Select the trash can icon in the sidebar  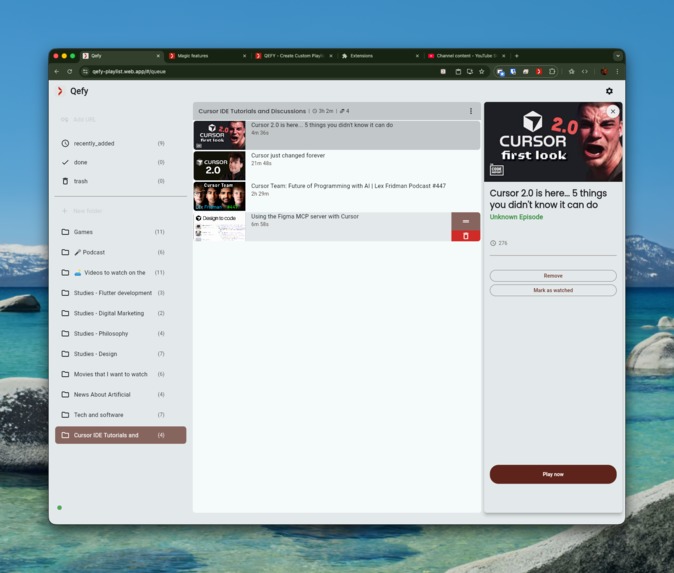[x=65, y=181]
